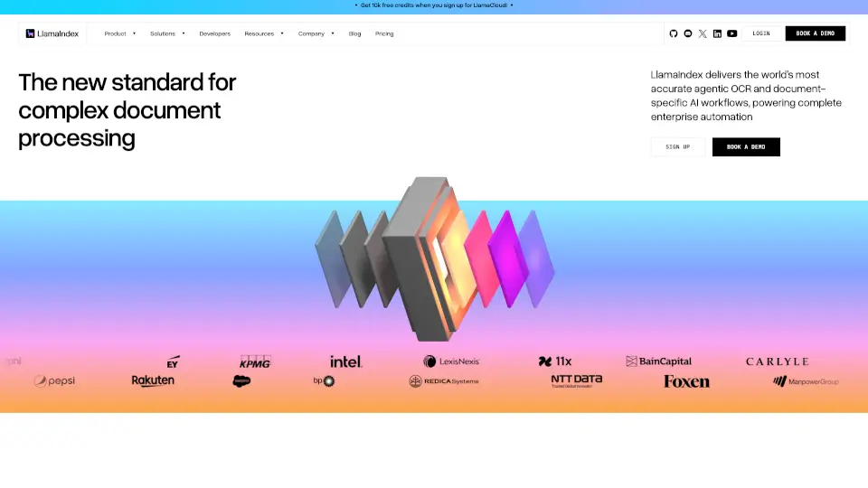Go to the Developers nav item

tap(214, 33)
